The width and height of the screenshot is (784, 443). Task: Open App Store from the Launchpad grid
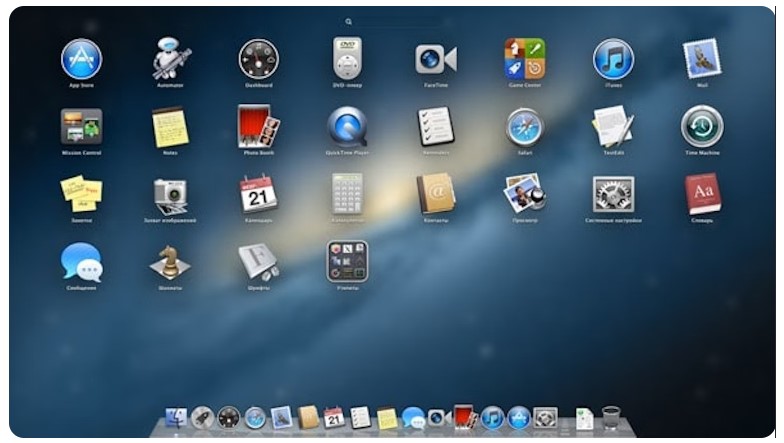82,59
